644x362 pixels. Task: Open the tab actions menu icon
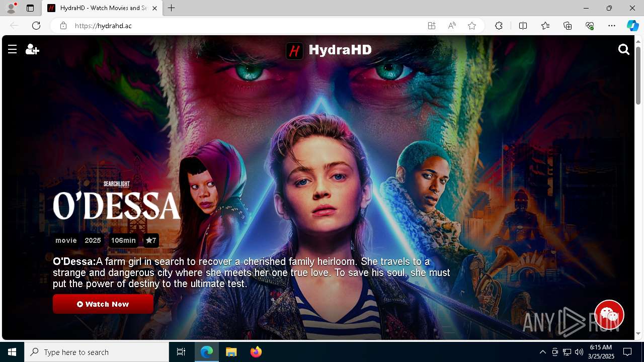tap(30, 8)
